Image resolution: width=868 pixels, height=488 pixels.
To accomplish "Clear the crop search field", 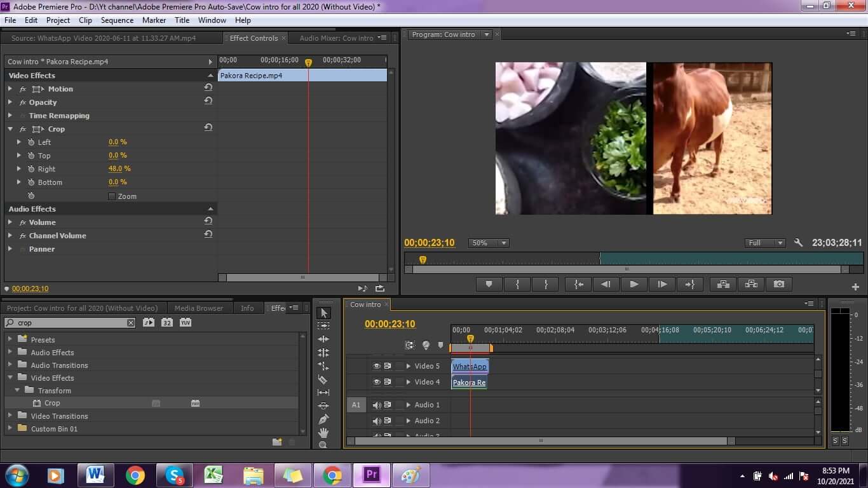I will pyautogui.click(x=131, y=323).
